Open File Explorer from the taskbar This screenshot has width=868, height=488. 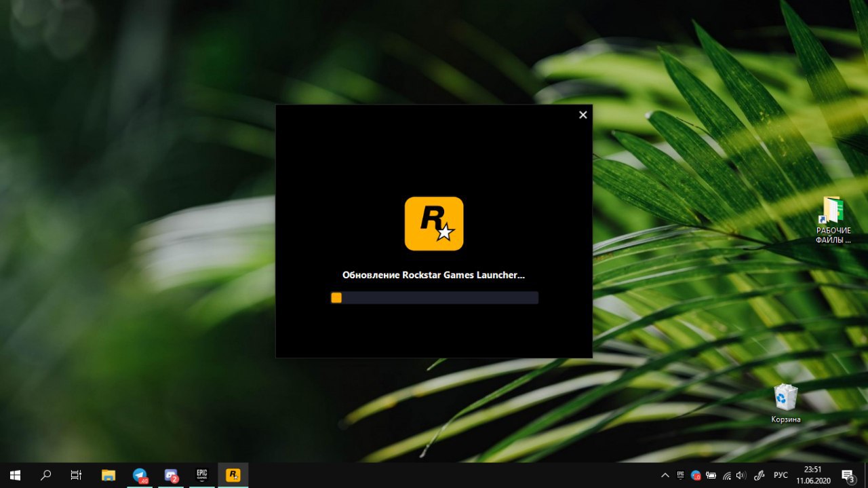(x=108, y=475)
